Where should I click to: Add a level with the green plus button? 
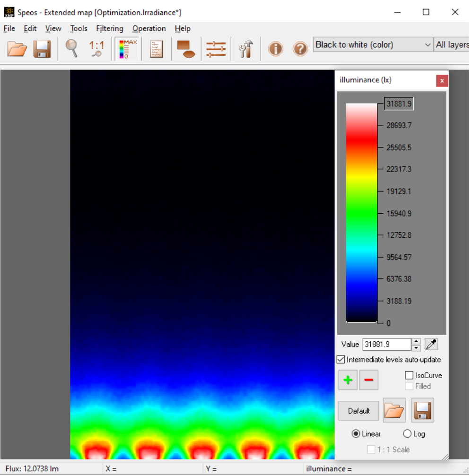tap(348, 380)
